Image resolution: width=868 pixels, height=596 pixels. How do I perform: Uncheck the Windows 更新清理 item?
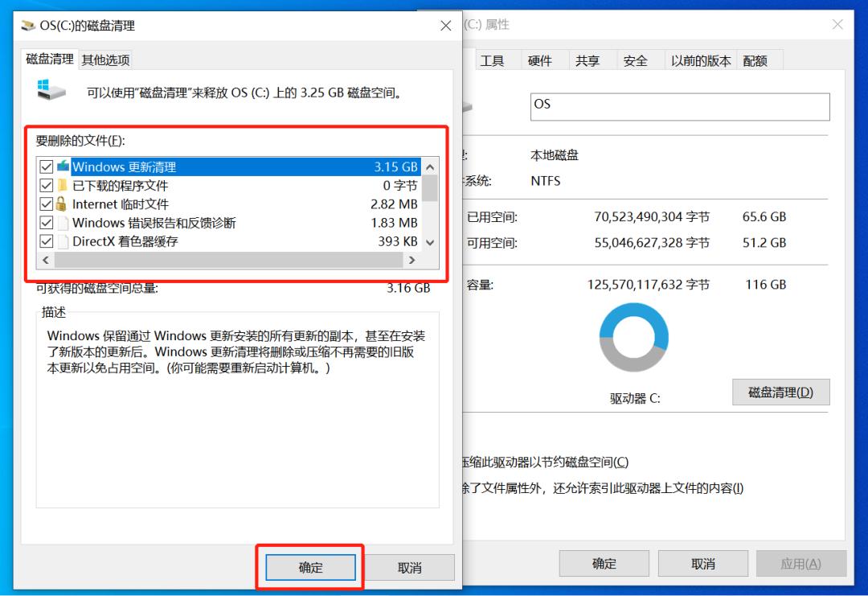click(x=46, y=166)
